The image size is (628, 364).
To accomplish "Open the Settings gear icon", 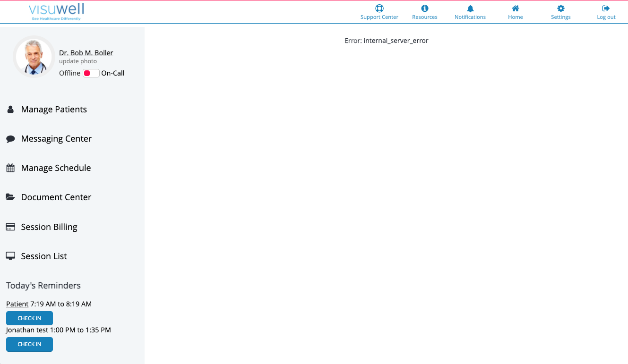I will tap(560, 8).
